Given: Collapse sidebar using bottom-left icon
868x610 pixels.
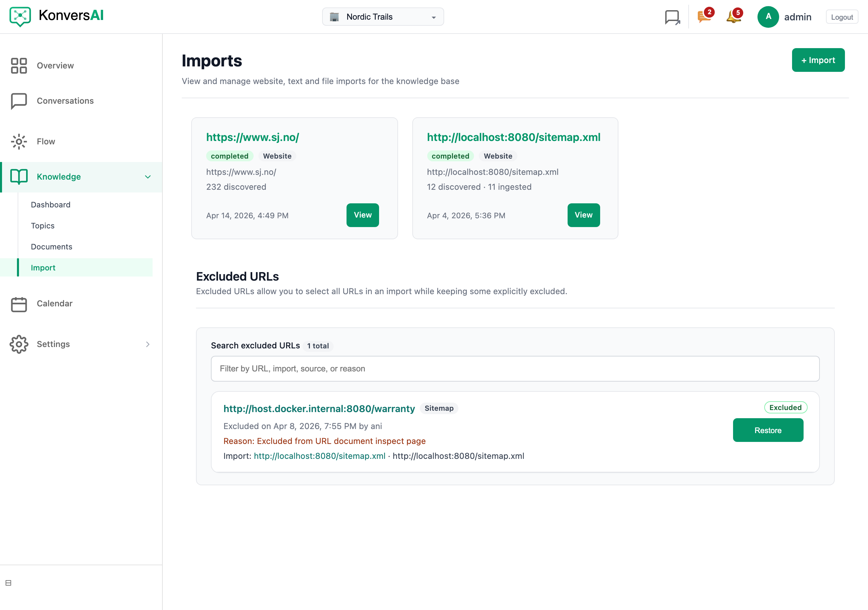Looking at the screenshot, I should [8, 583].
